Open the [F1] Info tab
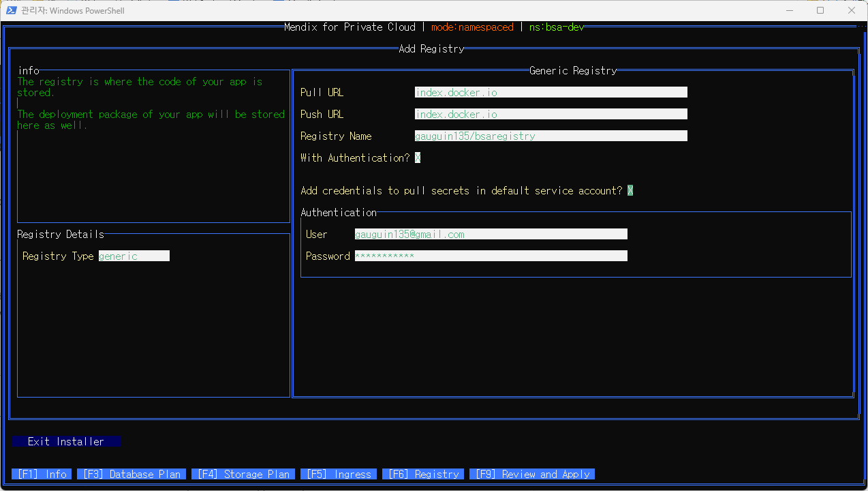 coord(42,474)
